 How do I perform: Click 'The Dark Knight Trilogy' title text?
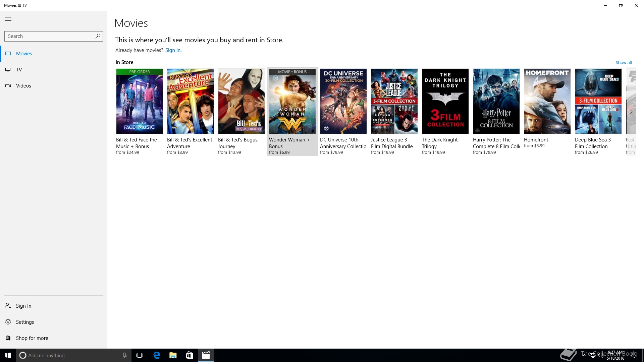click(x=440, y=143)
